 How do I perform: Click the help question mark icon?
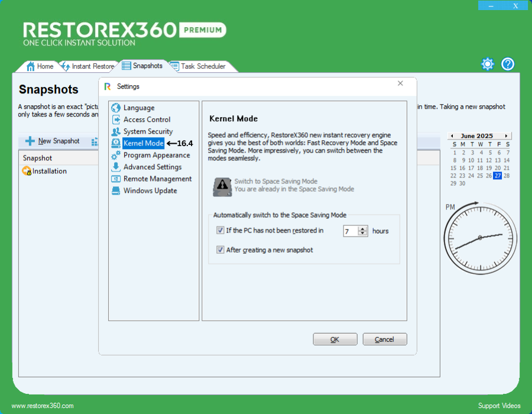508,64
